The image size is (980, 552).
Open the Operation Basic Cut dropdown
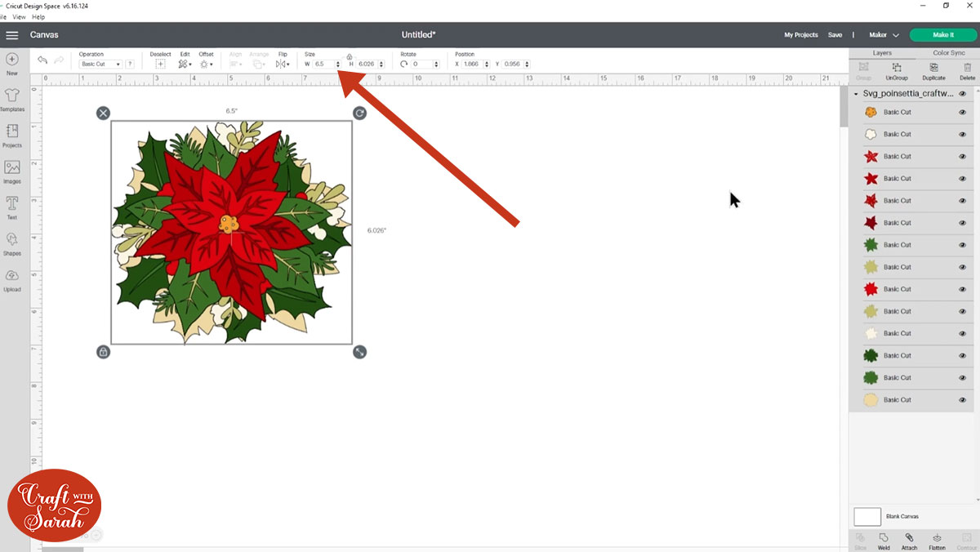pyautogui.click(x=100, y=64)
